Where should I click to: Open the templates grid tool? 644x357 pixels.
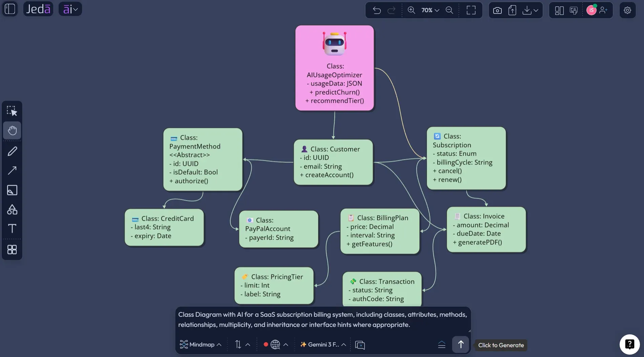tap(12, 250)
